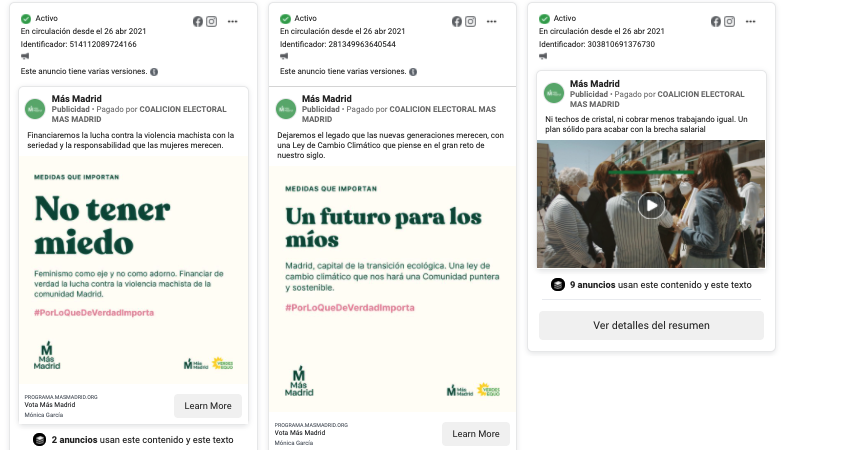Screen dimensions: 863x450
Task: Click '9 anuncios usan este contenido' text
Action: click(x=660, y=284)
